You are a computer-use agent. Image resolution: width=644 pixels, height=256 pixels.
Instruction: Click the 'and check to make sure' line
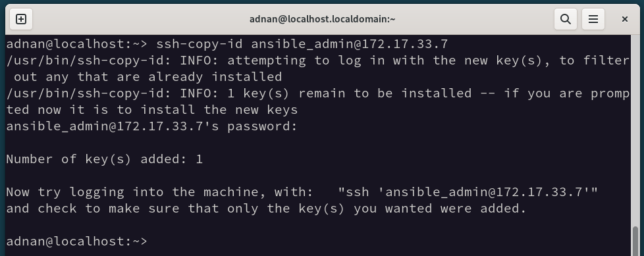coord(266,209)
